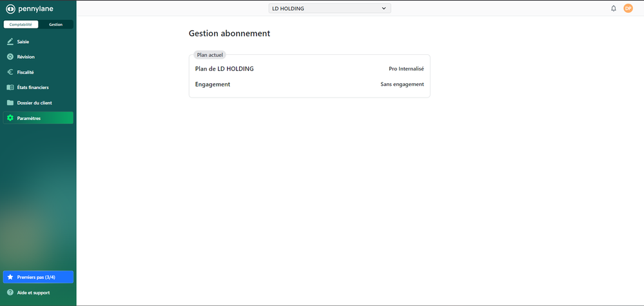Click the Révision circular icon

pyautogui.click(x=10, y=57)
